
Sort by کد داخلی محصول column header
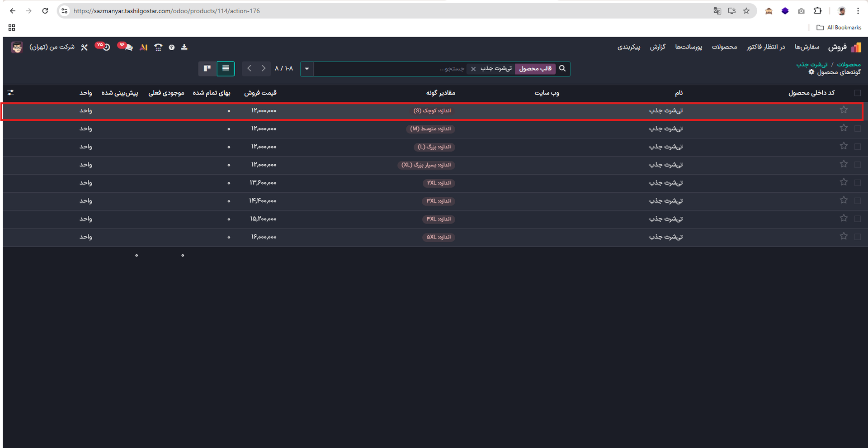point(811,93)
